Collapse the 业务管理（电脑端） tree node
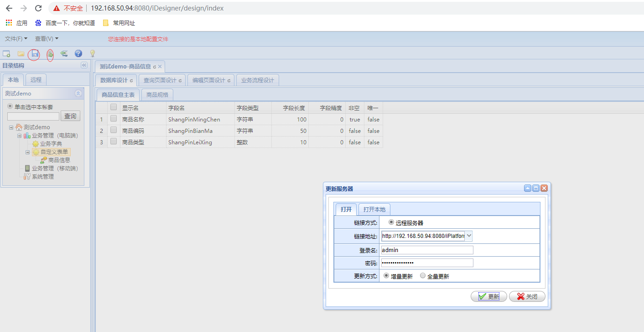 click(19, 136)
